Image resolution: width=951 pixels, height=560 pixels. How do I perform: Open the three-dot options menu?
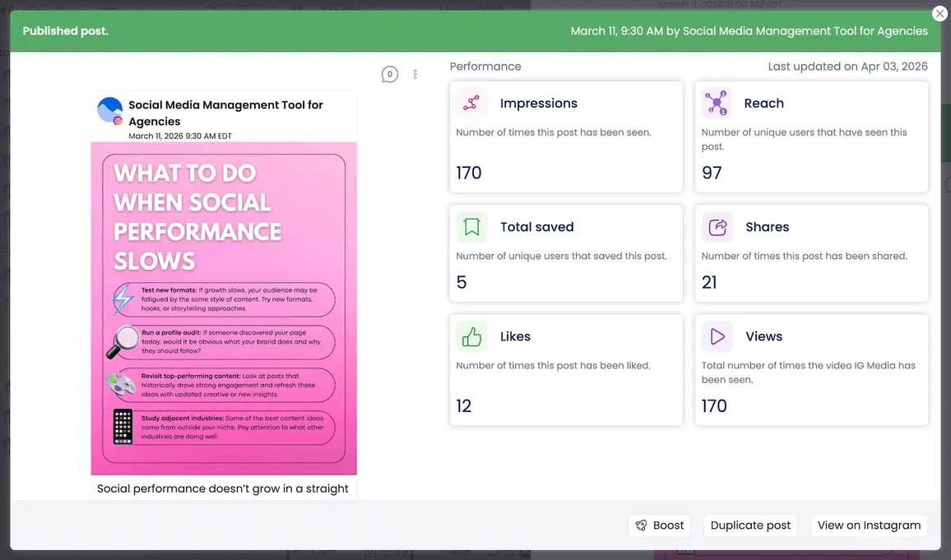tap(415, 73)
